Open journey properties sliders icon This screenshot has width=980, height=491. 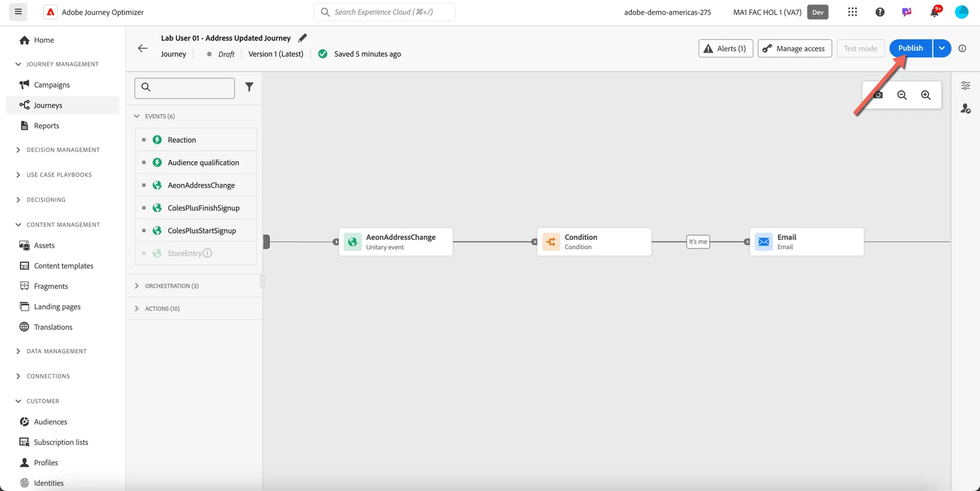965,86
